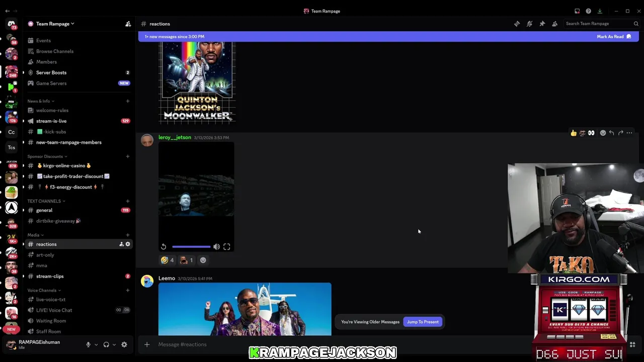644x362 pixels.
Task: Open audio output options arrow
Action: click(x=114, y=344)
